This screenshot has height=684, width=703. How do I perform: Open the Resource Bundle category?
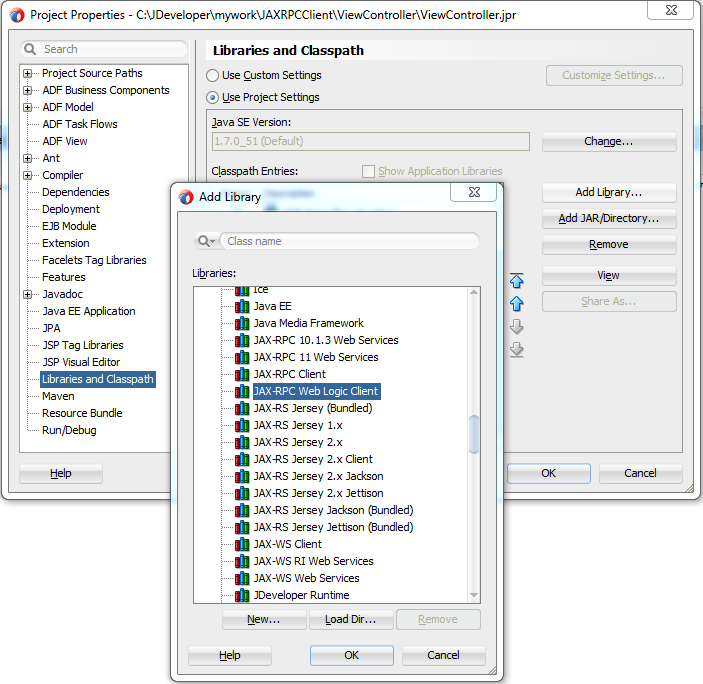(x=82, y=413)
